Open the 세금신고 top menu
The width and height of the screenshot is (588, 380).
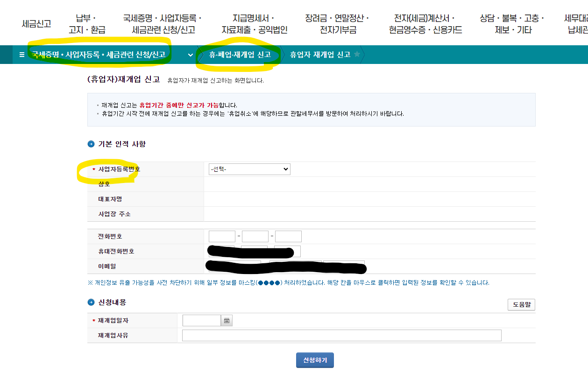[x=36, y=24]
